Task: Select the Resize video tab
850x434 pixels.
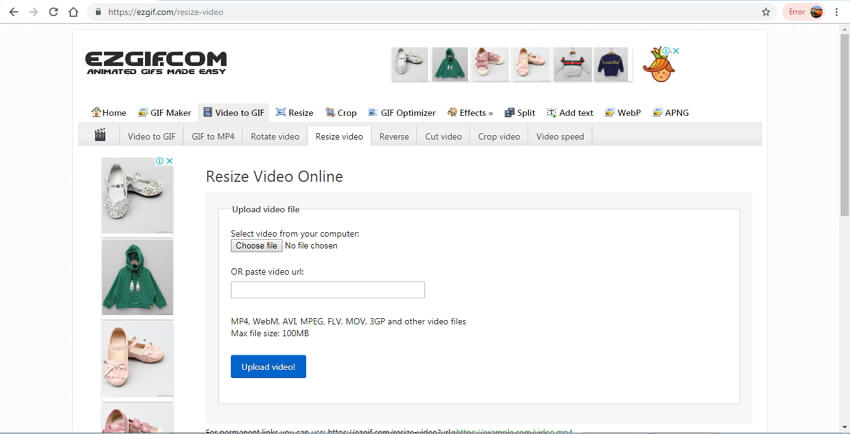Action: pos(339,137)
